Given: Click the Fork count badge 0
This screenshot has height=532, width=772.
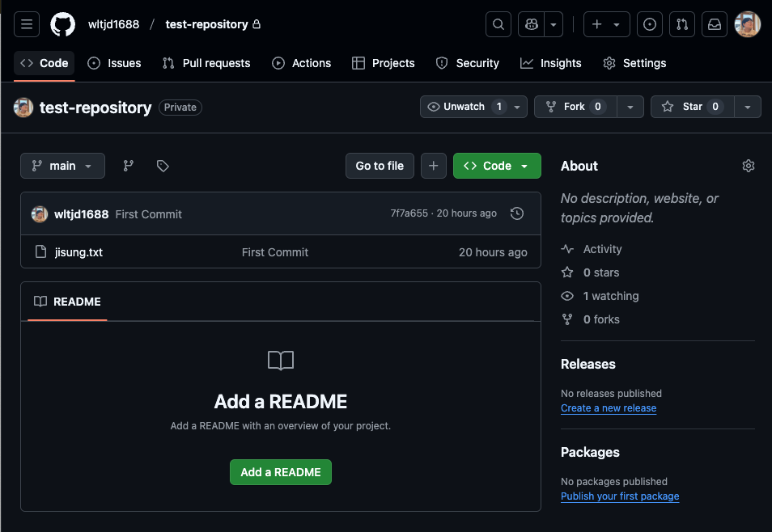Looking at the screenshot, I should (598, 107).
